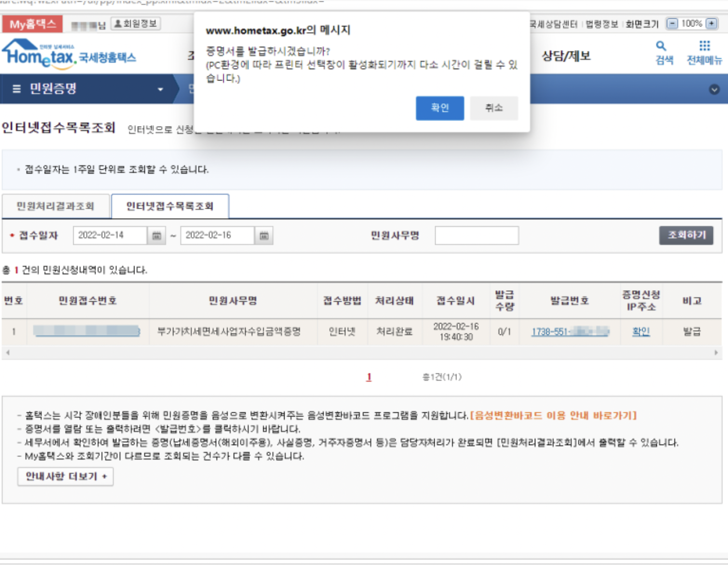This screenshot has width=728, height=565.
Task: Click the chevron at the right of the blue bar
Action: click(x=713, y=88)
